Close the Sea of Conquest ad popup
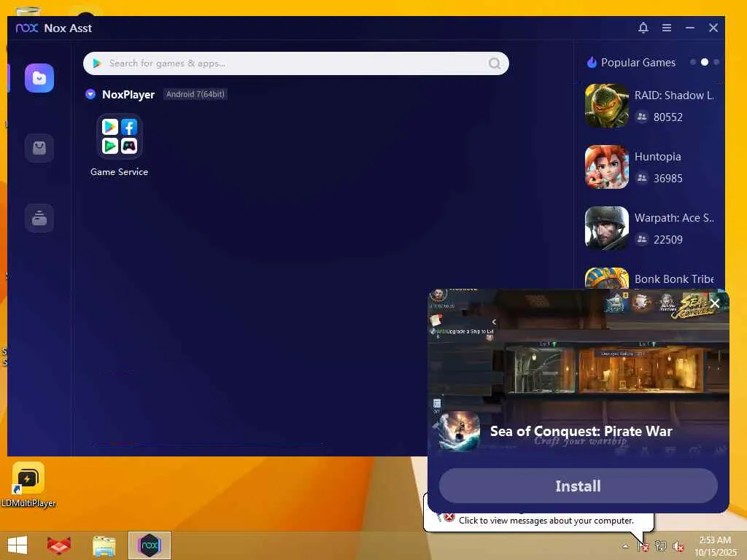The image size is (747, 560). coord(715,303)
